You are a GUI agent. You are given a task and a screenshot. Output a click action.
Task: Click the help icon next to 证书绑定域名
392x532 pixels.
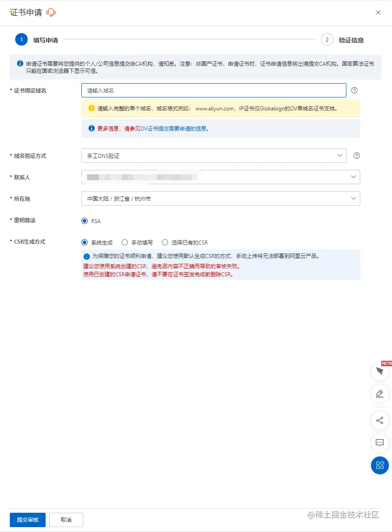tap(354, 90)
